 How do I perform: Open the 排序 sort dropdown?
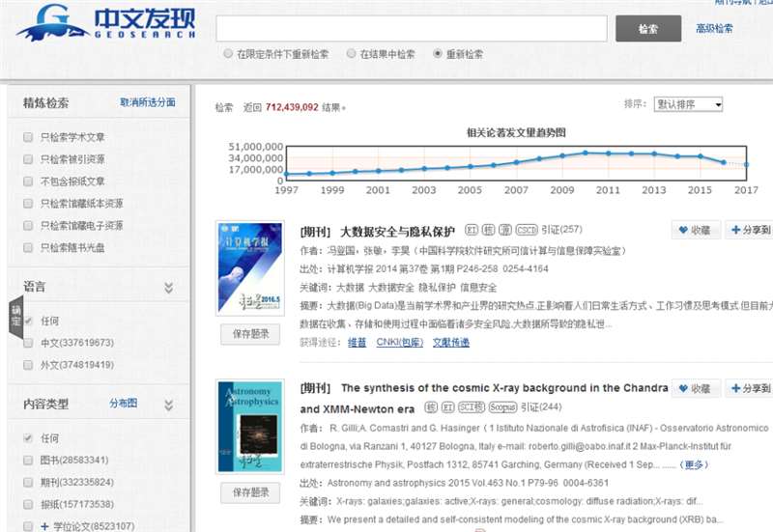point(688,104)
